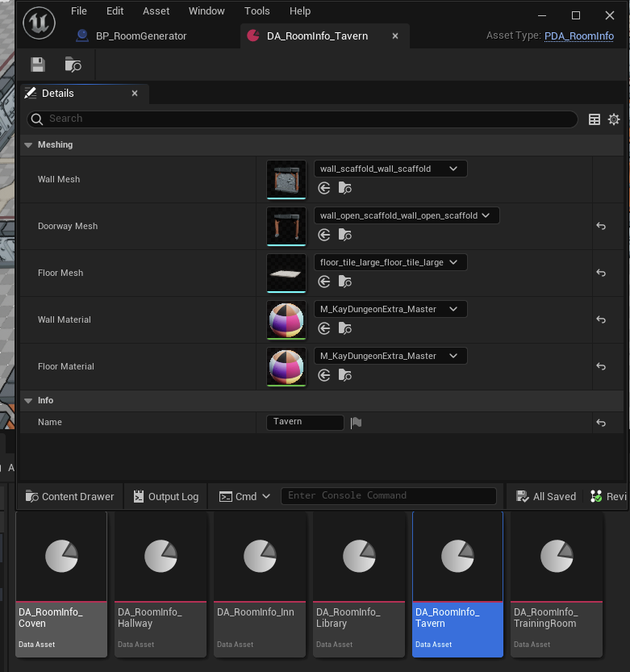Use selected asset arrow for Wall Mesh
The image size is (630, 672).
pyautogui.click(x=324, y=188)
